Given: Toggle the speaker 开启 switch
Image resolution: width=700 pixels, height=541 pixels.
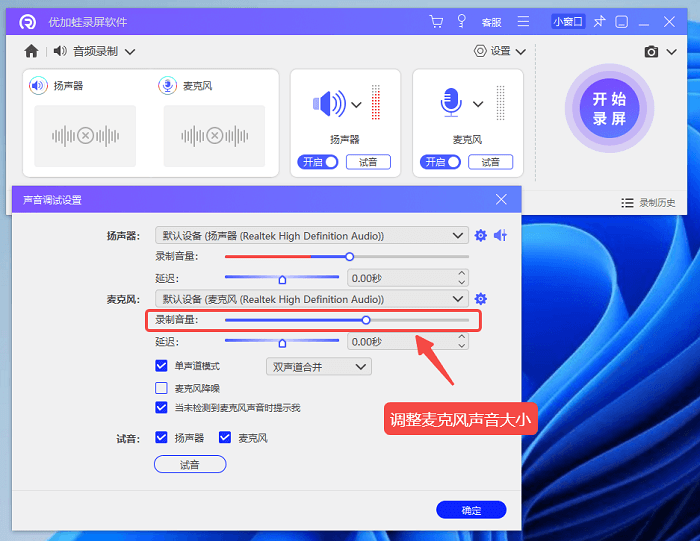Looking at the screenshot, I should (318, 162).
